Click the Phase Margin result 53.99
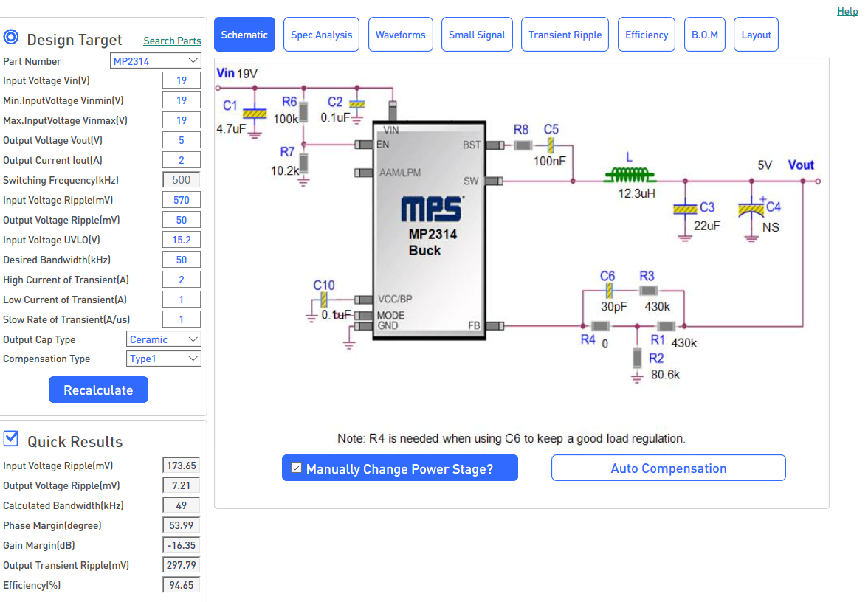868x602 pixels. (182, 525)
